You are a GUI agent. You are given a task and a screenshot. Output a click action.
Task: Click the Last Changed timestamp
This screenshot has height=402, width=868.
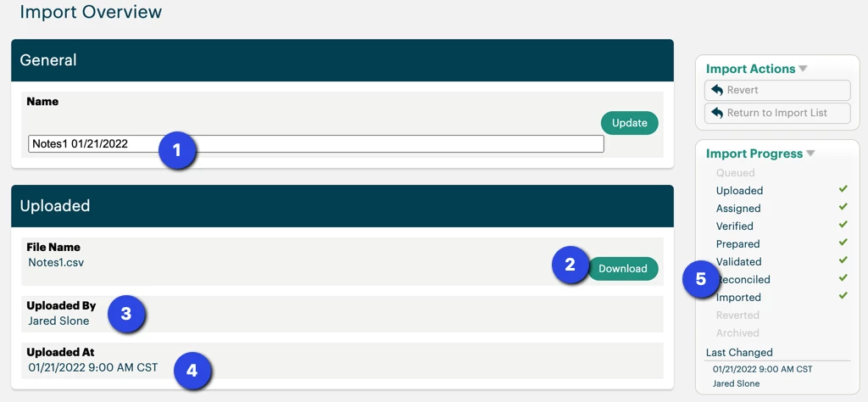[762, 369]
